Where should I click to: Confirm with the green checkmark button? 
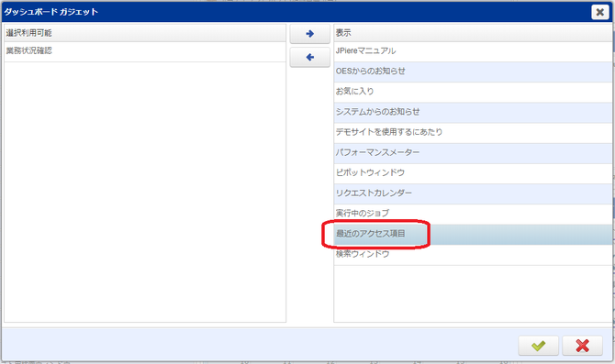click(538, 346)
